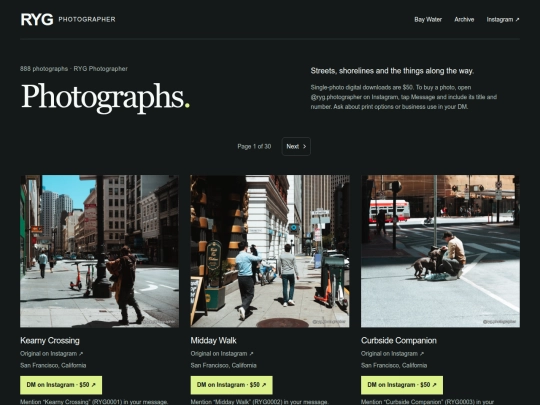The image size is (540, 405).
Task: Click DM on Instagram $50 for Curbside Companion
Action: pos(402,385)
